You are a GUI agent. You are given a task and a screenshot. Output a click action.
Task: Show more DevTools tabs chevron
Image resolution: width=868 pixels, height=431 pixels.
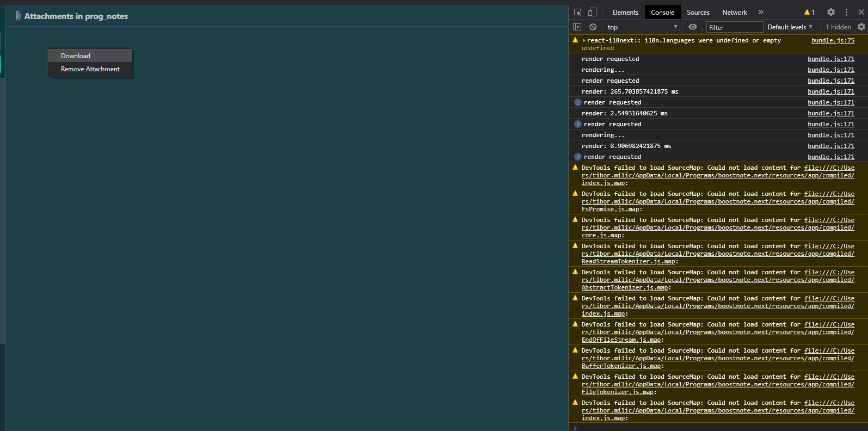(x=761, y=12)
